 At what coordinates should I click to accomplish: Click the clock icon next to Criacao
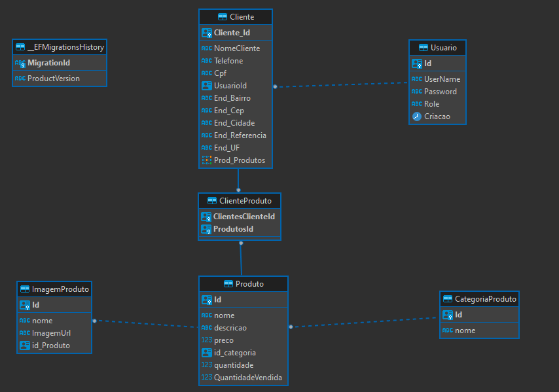[x=416, y=116]
